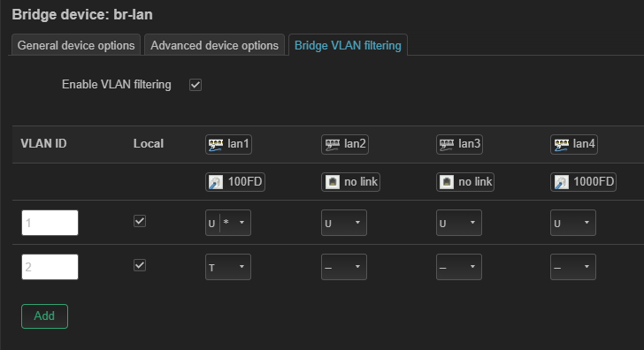
Task: Click the Enable VLAN filtering label
Action: coord(117,85)
